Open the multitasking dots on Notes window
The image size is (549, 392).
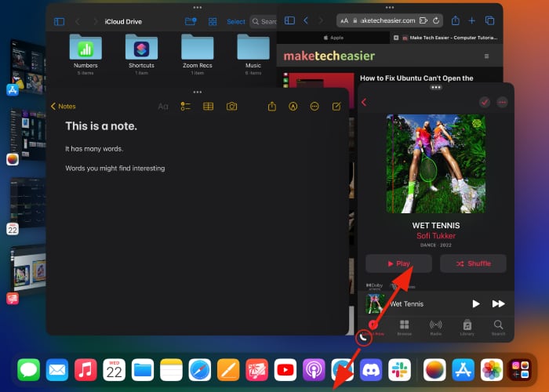198,92
